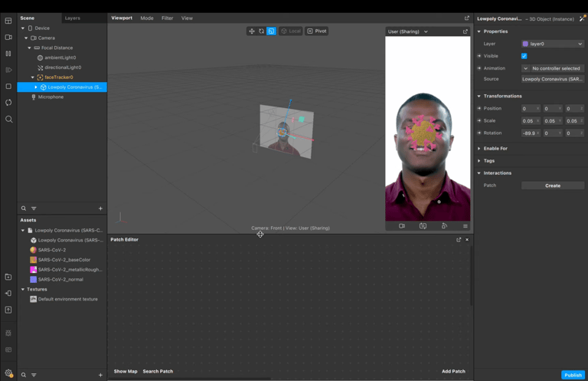This screenshot has height=381, width=588.
Task: Expand the Enable For section
Action: coord(479,149)
